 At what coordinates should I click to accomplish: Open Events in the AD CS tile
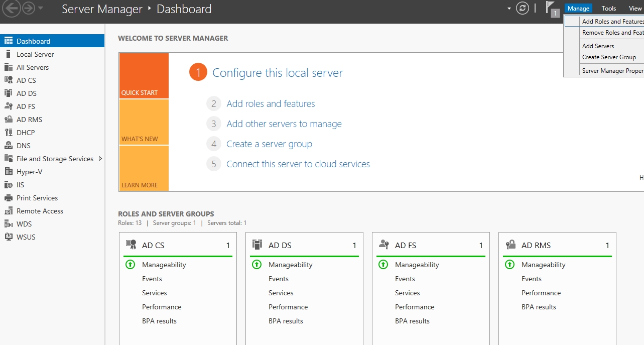[152, 279]
